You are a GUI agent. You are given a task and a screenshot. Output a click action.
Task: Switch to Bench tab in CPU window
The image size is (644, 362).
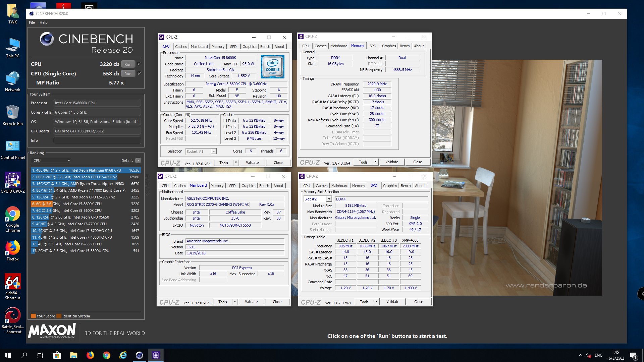click(x=265, y=47)
